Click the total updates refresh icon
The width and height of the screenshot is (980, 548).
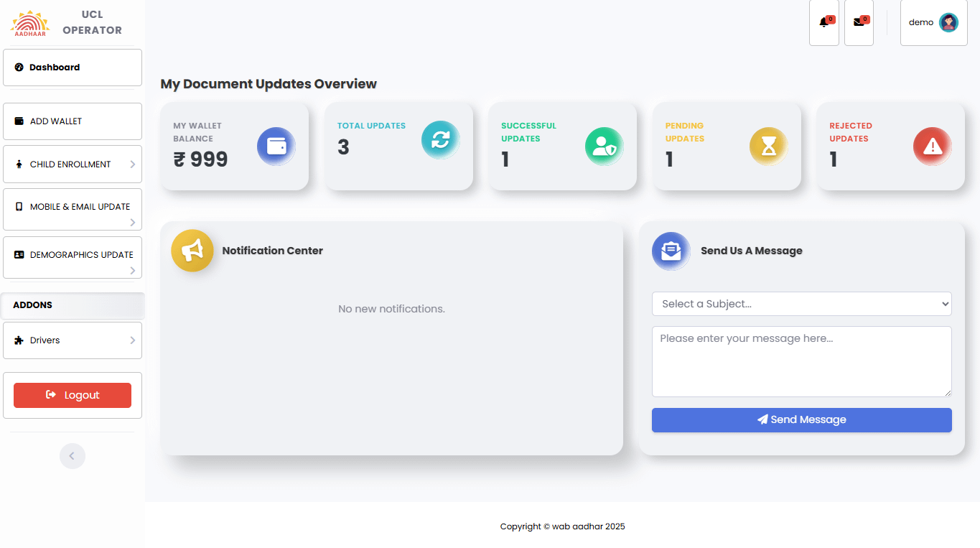point(440,140)
